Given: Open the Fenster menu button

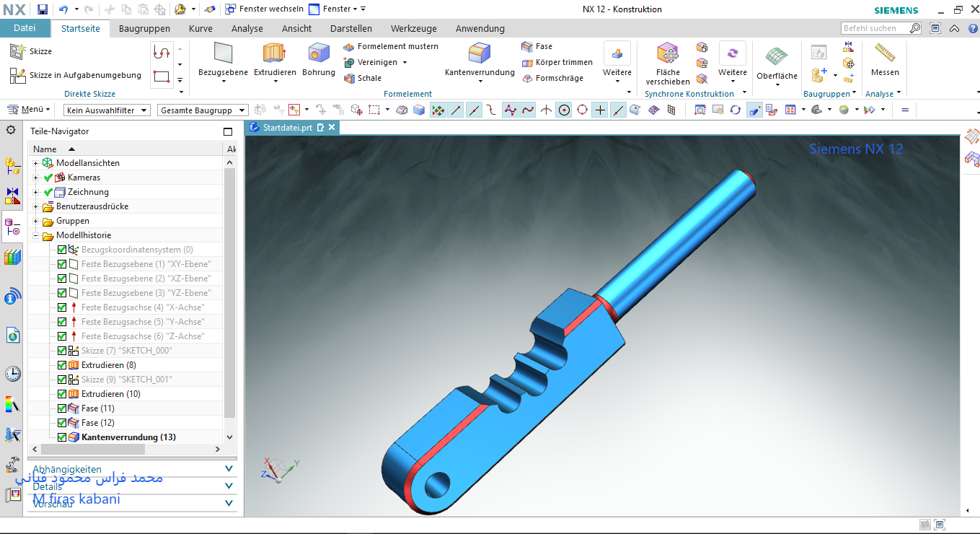Looking at the screenshot, I should [337, 9].
